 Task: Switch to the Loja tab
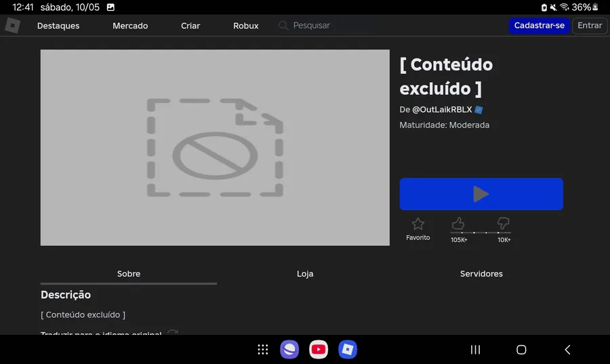[305, 274]
